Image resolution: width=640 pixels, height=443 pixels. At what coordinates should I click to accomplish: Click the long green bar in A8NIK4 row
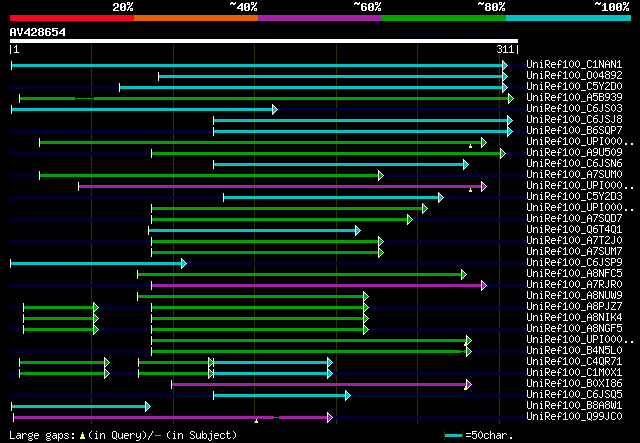(x=260, y=318)
